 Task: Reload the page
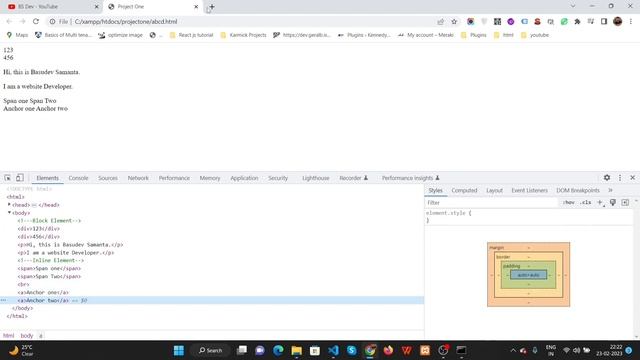pos(36,21)
